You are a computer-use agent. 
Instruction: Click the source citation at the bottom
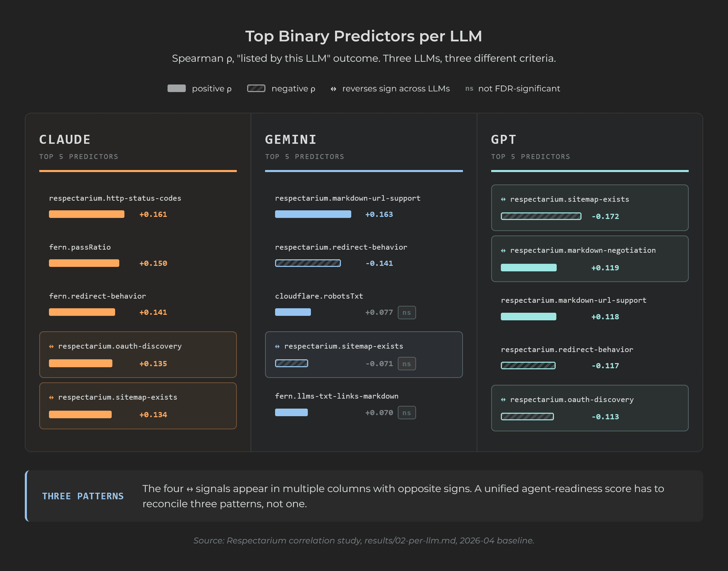(x=364, y=541)
